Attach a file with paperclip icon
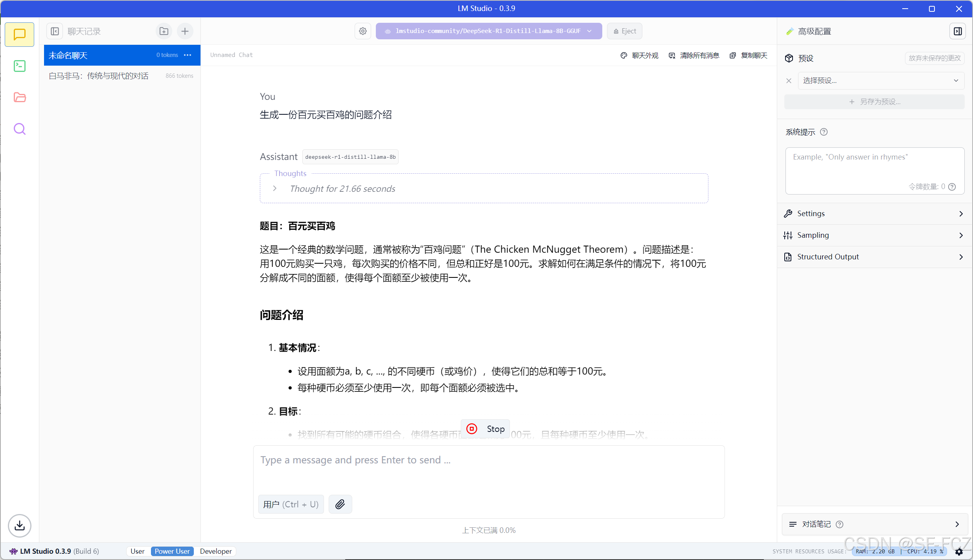 (340, 504)
